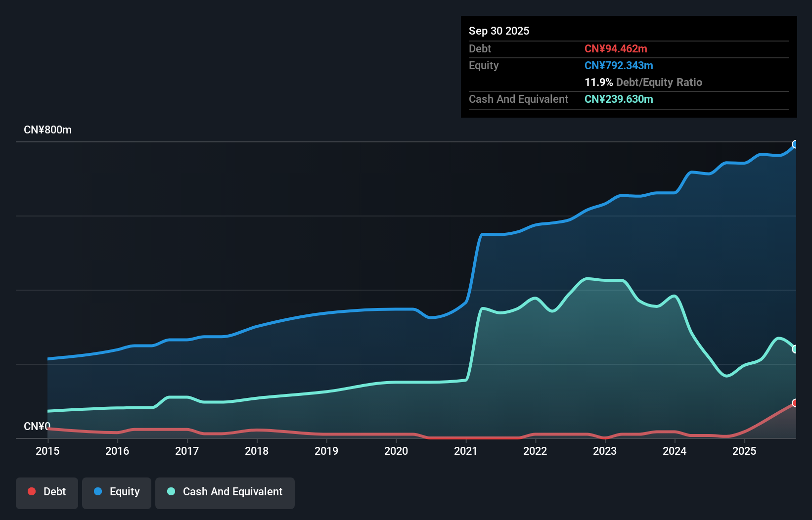
Task: Select the teal Cash And Equivalent legend dot
Action: click(170, 491)
